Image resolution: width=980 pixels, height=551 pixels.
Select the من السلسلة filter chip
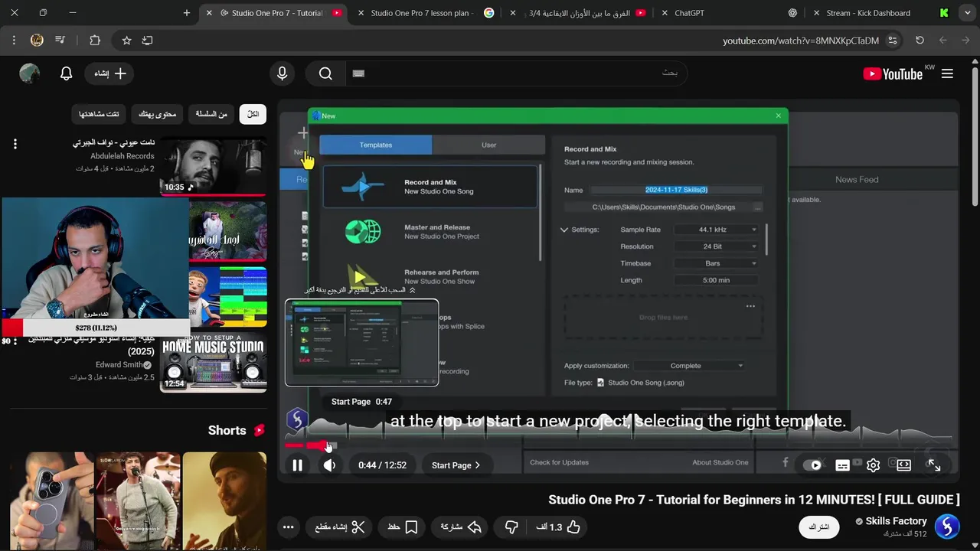click(211, 114)
